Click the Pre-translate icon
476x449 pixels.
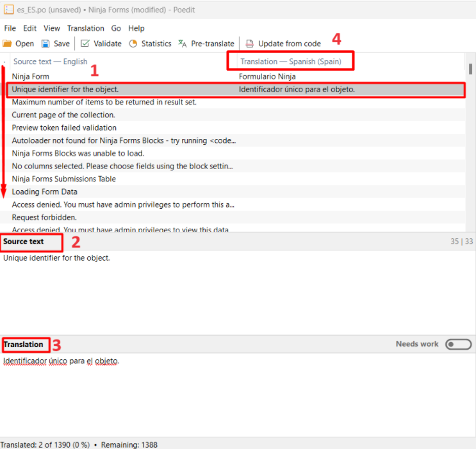(183, 44)
